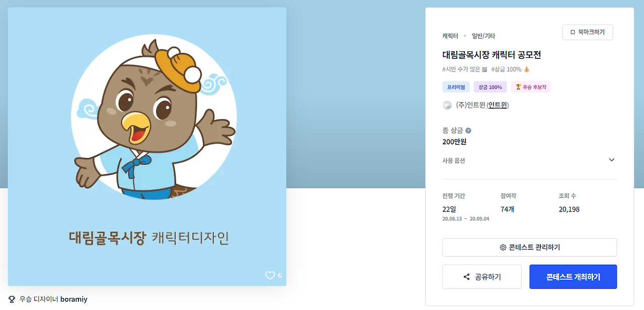
Task: Open the 인트윈 profile link
Action: [498, 105]
